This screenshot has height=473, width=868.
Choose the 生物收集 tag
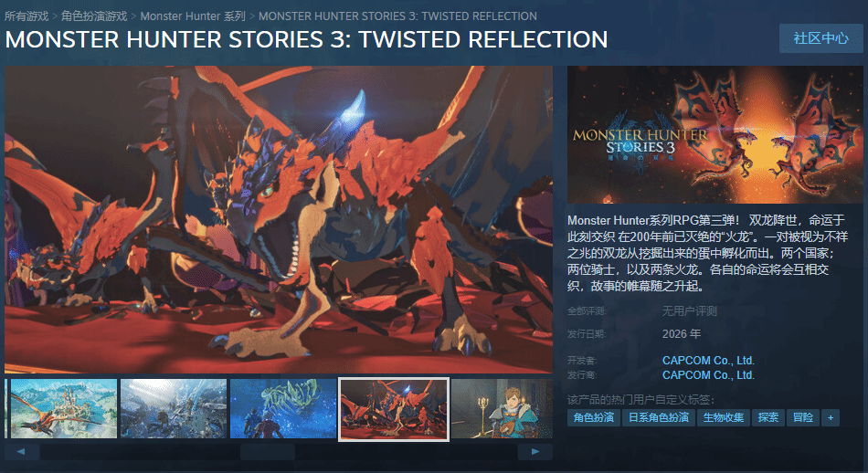[x=723, y=417]
